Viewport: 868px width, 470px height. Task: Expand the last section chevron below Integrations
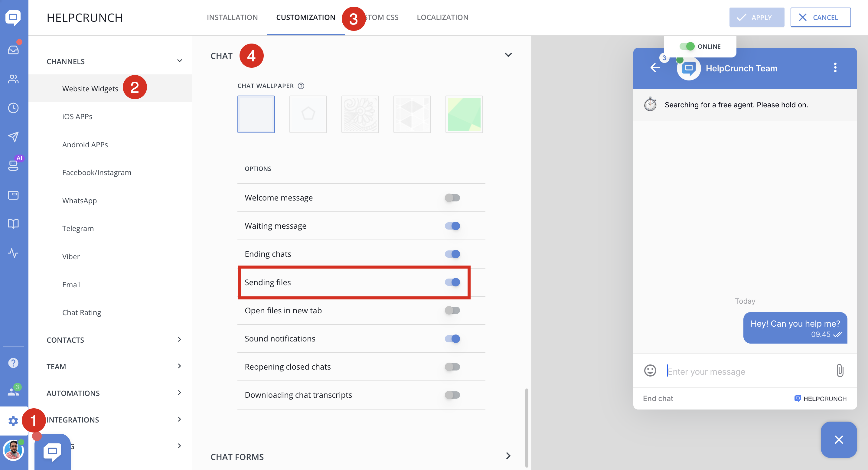179,446
